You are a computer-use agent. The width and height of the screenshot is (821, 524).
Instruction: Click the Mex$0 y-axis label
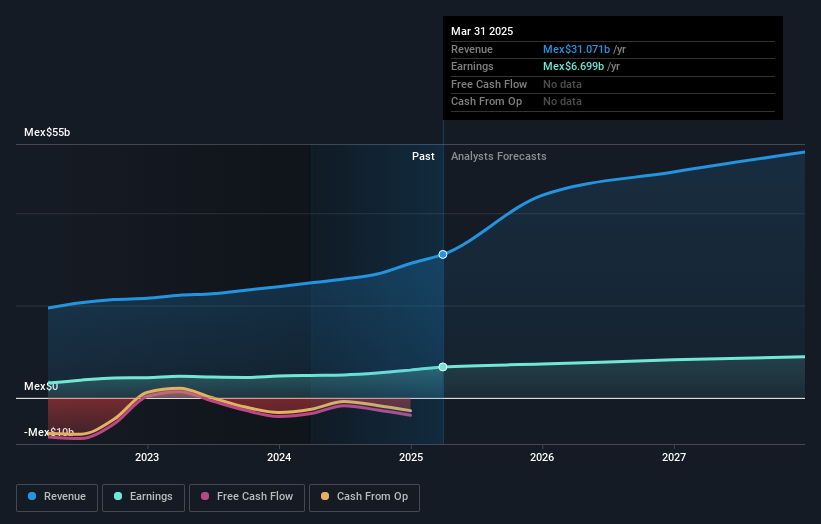[x=41, y=386]
